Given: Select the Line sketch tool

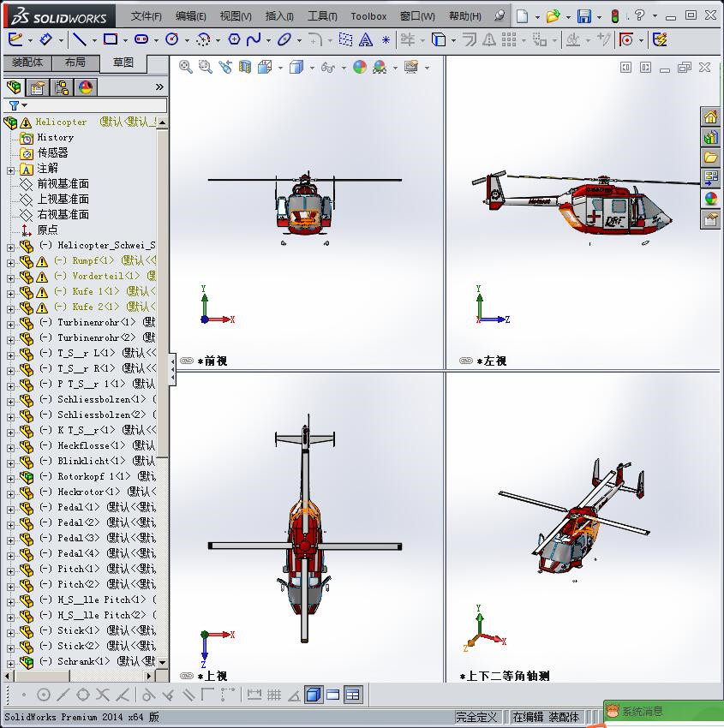Looking at the screenshot, I should 80,39.
